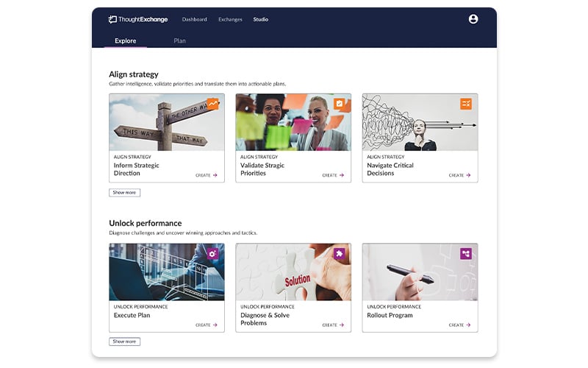
Task: Click the ThoughtExchange logo
Action: (x=138, y=19)
